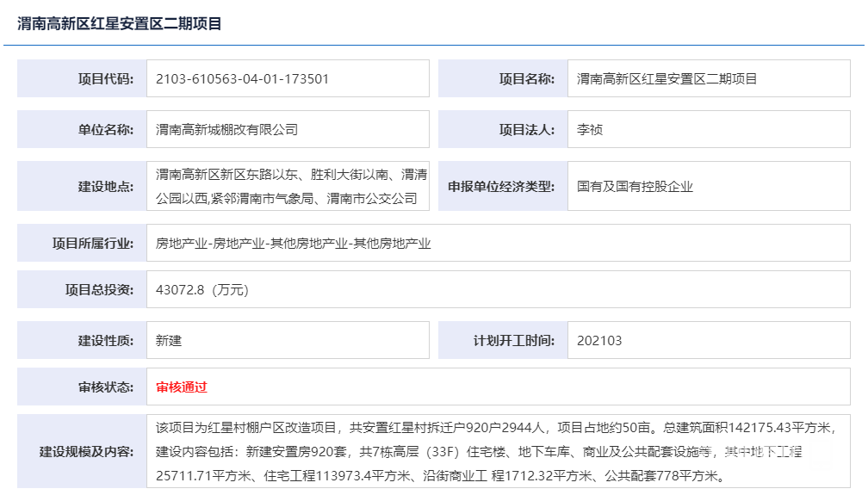Click the red 审核通过 status text

click(x=182, y=387)
